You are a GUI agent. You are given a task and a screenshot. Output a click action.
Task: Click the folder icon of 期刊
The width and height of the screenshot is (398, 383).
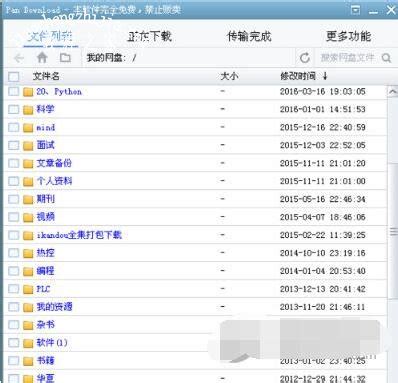(28, 200)
